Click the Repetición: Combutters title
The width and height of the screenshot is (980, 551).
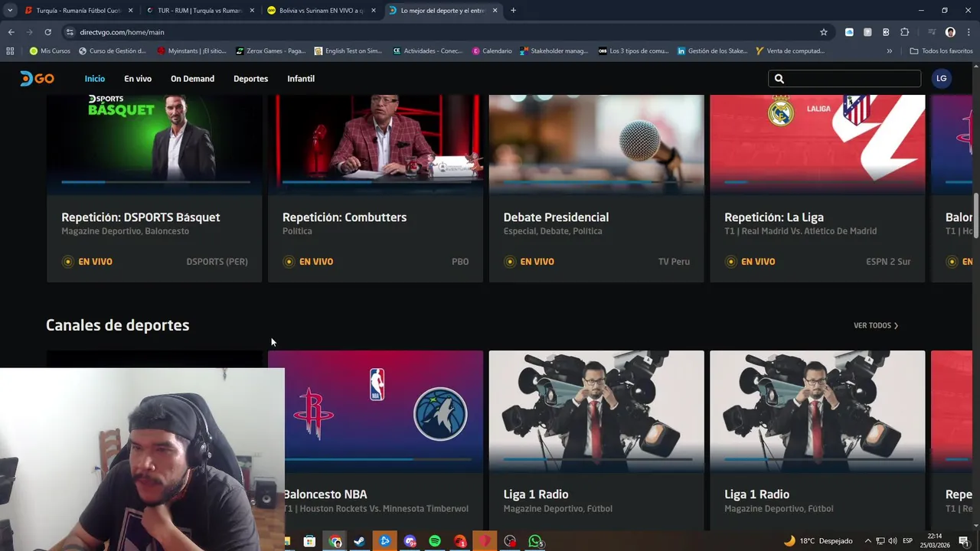click(345, 217)
